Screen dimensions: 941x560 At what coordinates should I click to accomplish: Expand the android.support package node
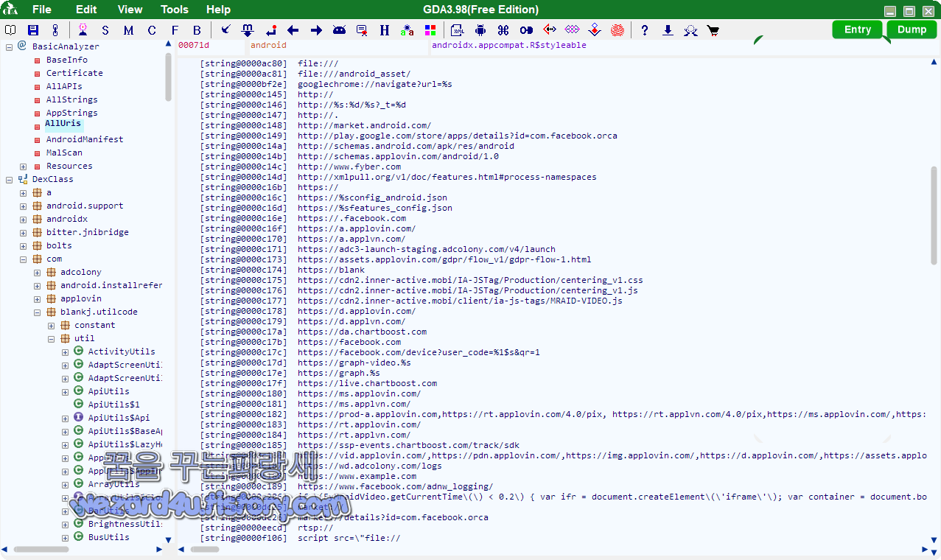[x=23, y=206]
